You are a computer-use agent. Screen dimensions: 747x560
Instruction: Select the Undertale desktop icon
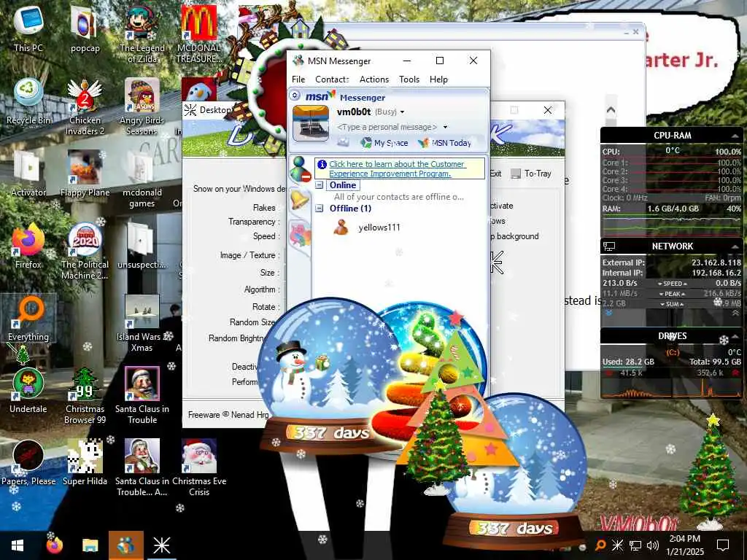coord(28,390)
